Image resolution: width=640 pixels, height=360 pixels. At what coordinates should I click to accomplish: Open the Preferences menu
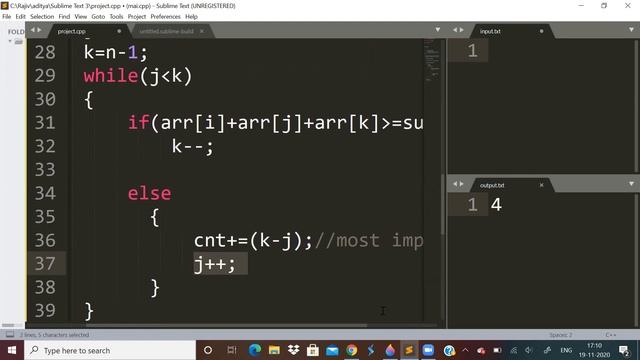(165, 17)
